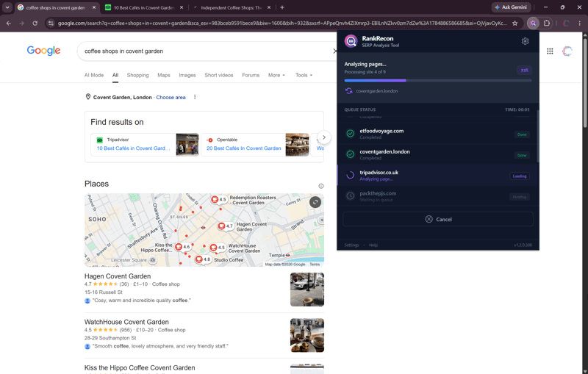Close the coffee shops in covent garden tab

tap(94, 7)
